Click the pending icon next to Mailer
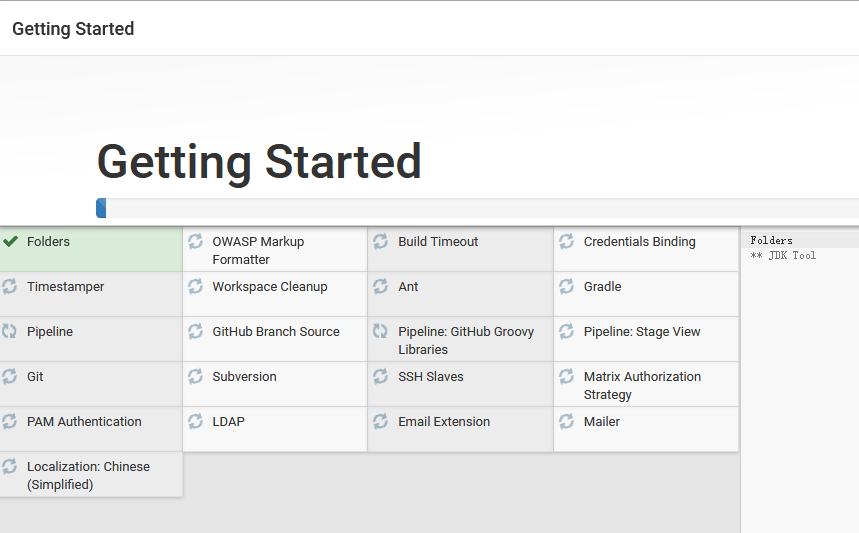This screenshot has width=859, height=533. pyautogui.click(x=566, y=421)
